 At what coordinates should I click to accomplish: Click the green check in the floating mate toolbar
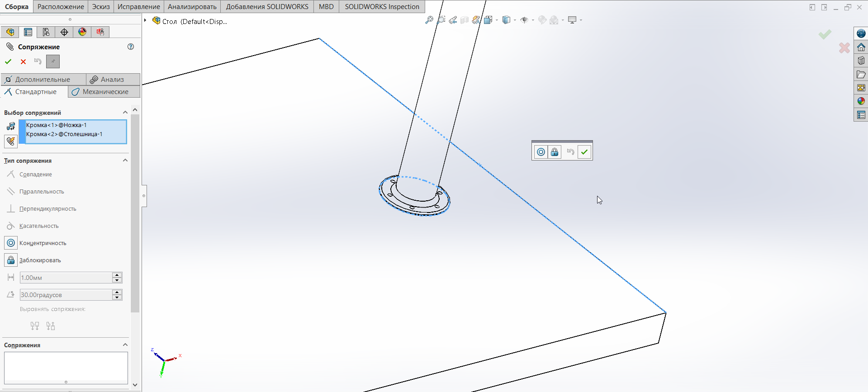pyautogui.click(x=584, y=152)
